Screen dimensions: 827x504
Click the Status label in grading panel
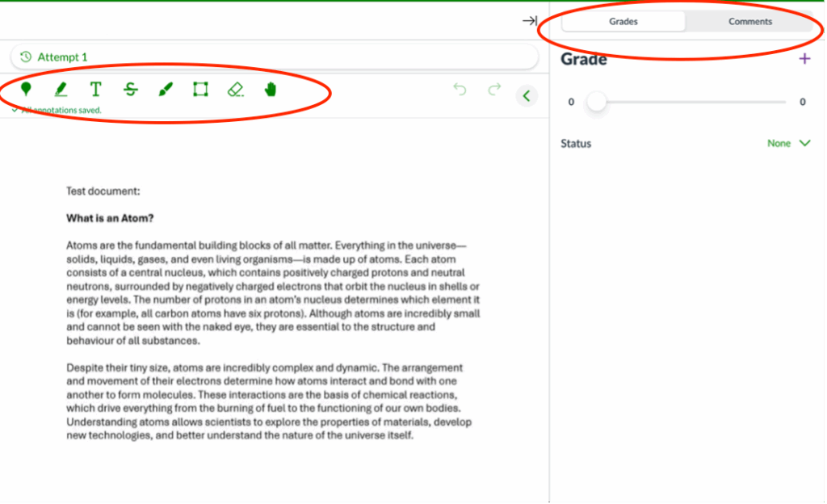click(x=576, y=144)
